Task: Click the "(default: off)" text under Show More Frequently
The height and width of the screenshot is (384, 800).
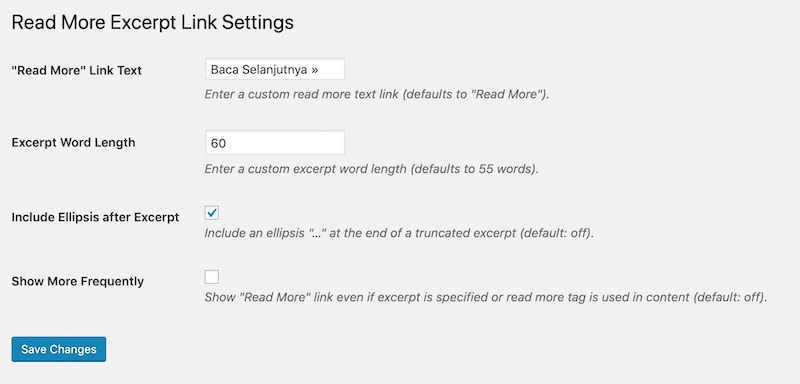Action: point(731,297)
